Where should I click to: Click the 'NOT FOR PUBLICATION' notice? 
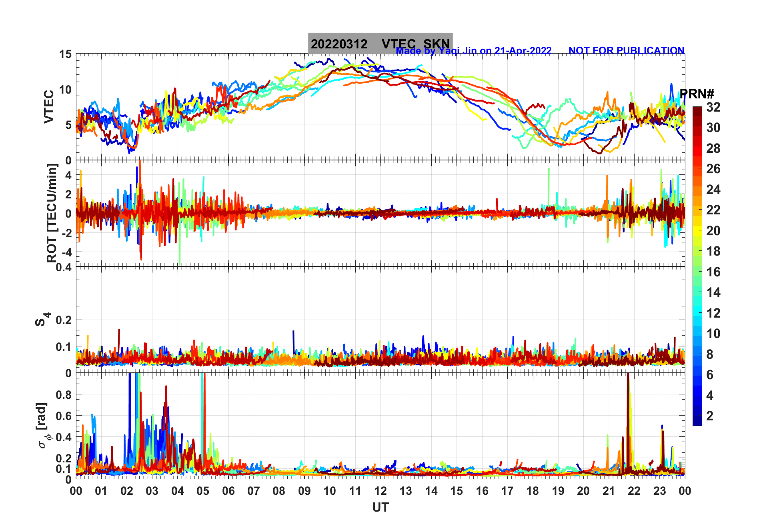[626, 51]
